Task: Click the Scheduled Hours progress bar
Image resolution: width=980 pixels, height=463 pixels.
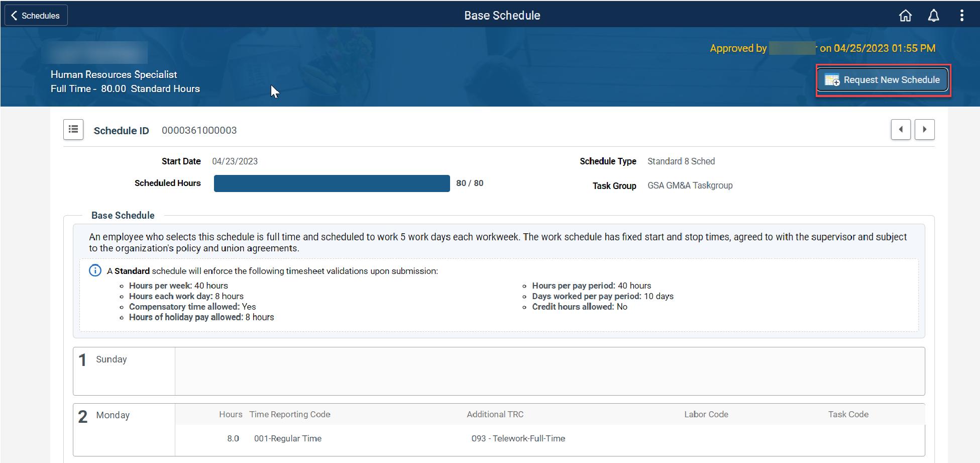Action: (x=332, y=183)
